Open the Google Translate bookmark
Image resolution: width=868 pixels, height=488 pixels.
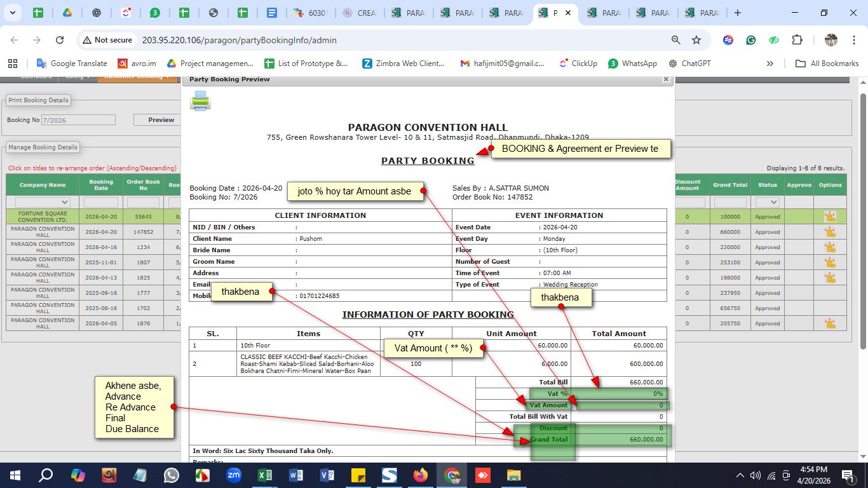72,64
